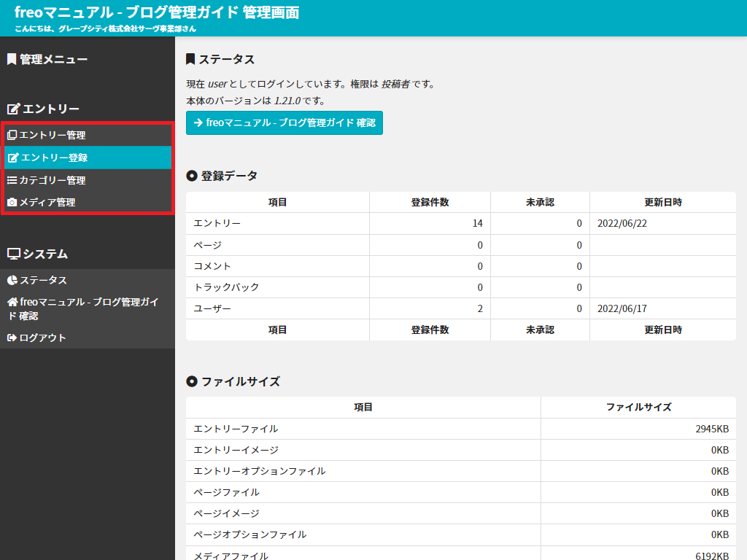The width and height of the screenshot is (747, 560).
Task: Click the エントリーイメージ row label
Action: (x=236, y=450)
